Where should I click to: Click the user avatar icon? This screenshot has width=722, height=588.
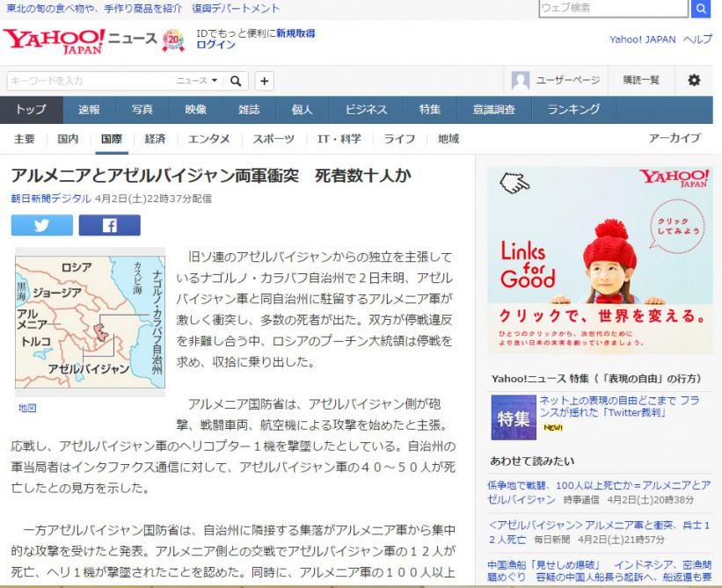click(x=521, y=81)
